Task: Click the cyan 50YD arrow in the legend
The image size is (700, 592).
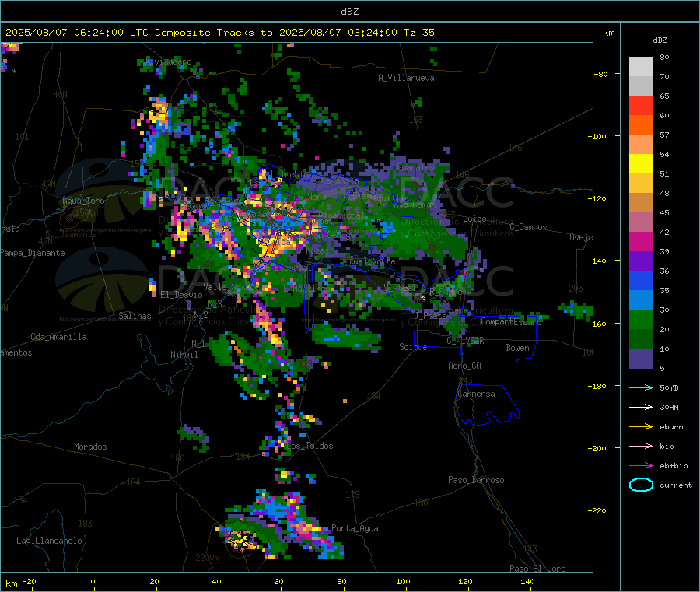Action: click(x=641, y=387)
